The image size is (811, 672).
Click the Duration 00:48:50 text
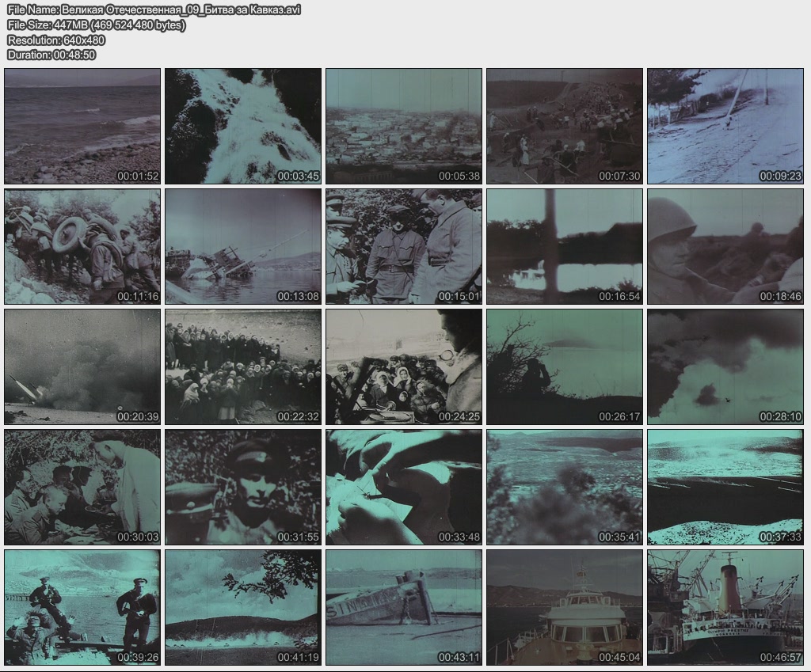click(51, 55)
